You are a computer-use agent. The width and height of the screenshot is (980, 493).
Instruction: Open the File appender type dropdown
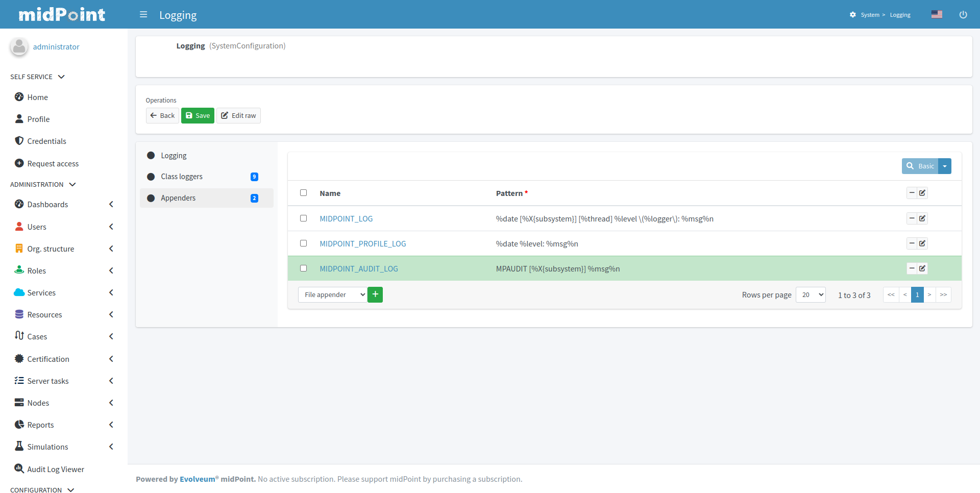333,294
